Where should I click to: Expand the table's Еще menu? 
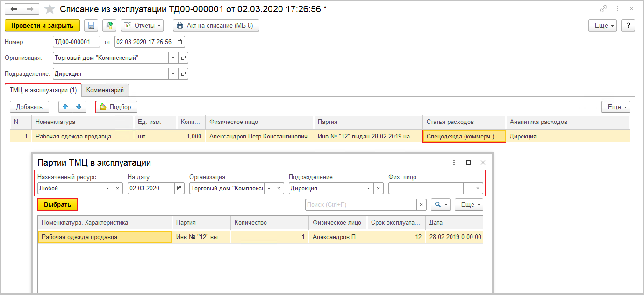coord(615,107)
